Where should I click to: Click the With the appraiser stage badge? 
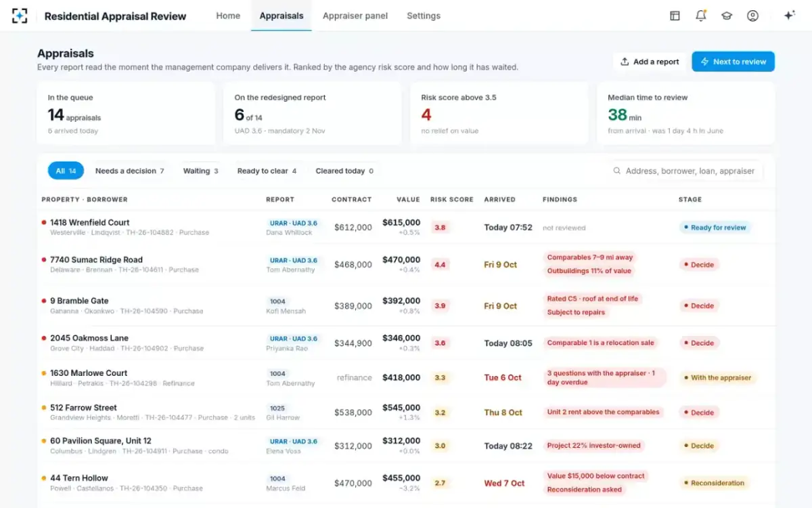tap(718, 378)
